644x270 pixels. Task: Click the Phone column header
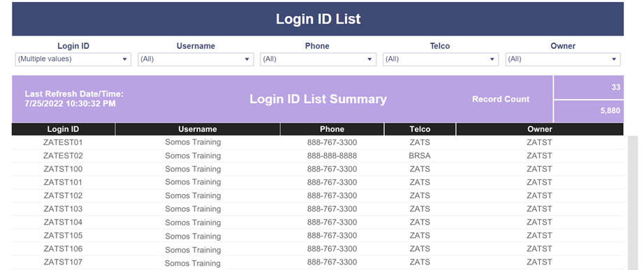pos(332,129)
